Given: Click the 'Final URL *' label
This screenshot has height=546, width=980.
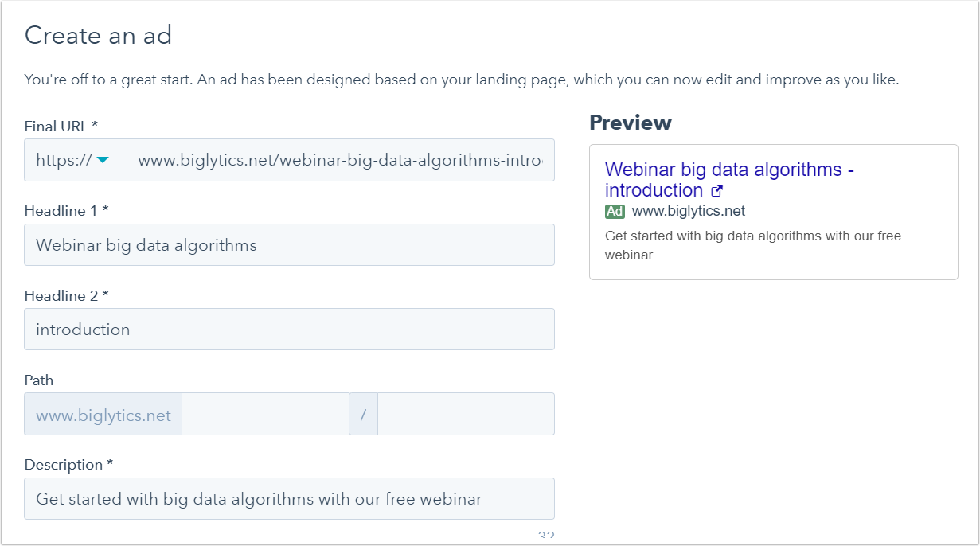Looking at the screenshot, I should tap(61, 126).
